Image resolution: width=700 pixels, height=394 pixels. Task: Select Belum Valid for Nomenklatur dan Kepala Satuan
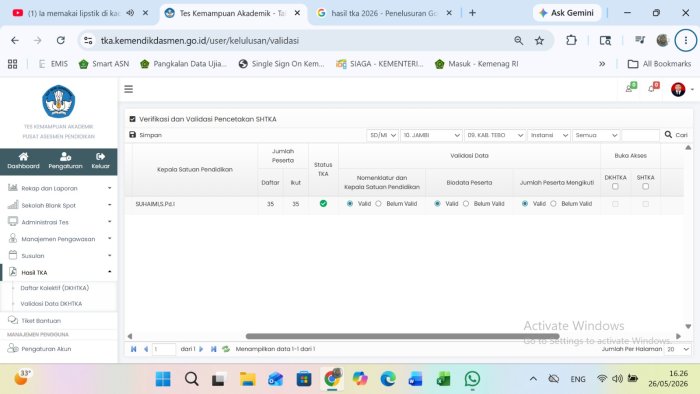pos(378,203)
